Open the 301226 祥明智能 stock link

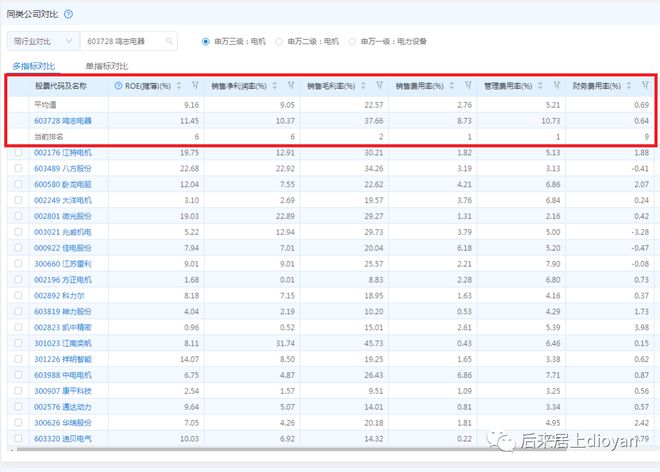[63, 359]
